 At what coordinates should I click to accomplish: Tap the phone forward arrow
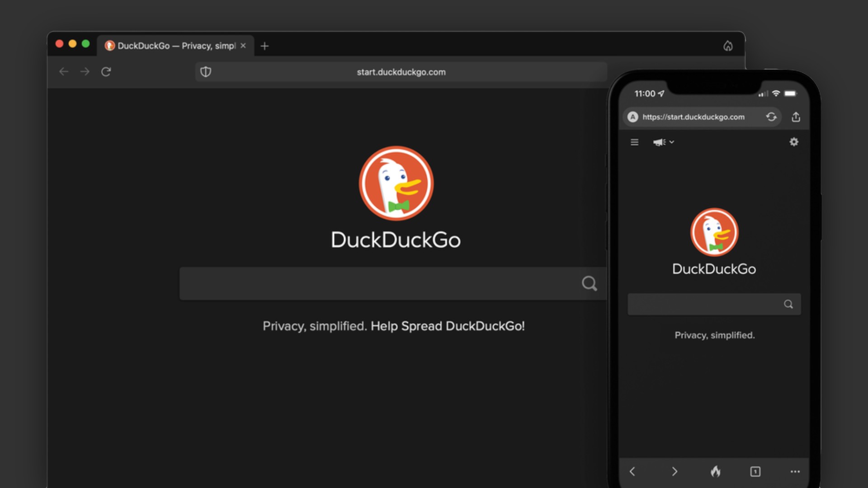pos(675,472)
